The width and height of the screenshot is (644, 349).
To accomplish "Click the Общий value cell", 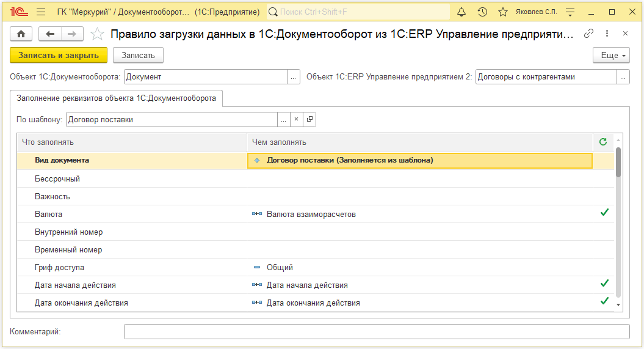I will [x=420, y=267].
